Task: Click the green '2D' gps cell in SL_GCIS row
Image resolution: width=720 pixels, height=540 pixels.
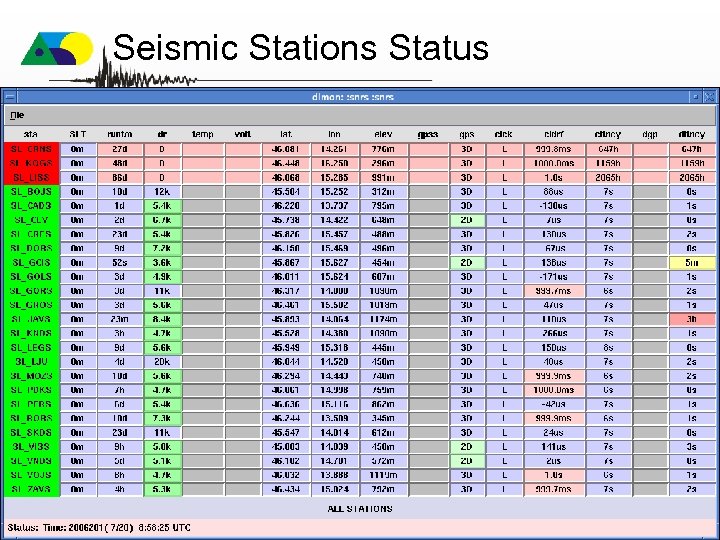Action: (467, 263)
